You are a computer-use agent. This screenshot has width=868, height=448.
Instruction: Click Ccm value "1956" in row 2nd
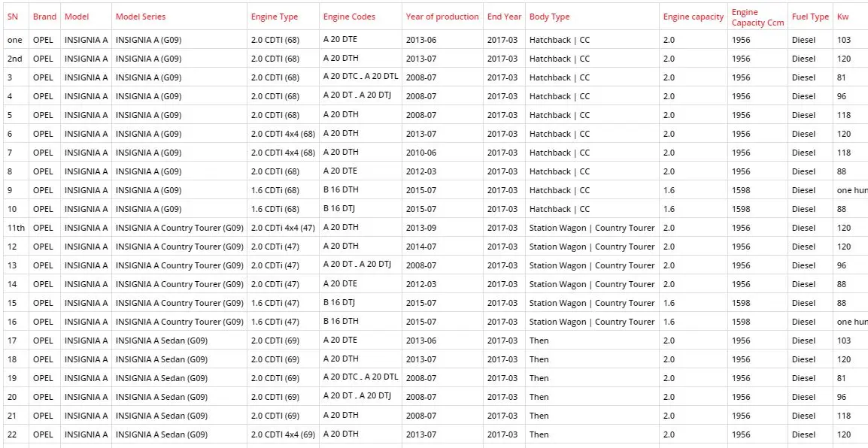click(x=741, y=59)
